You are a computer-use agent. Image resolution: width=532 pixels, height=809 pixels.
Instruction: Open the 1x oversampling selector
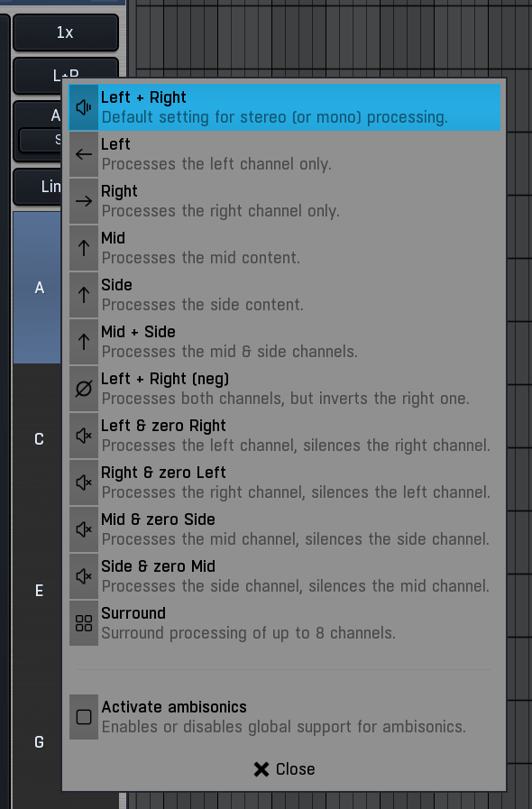[66, 32]
